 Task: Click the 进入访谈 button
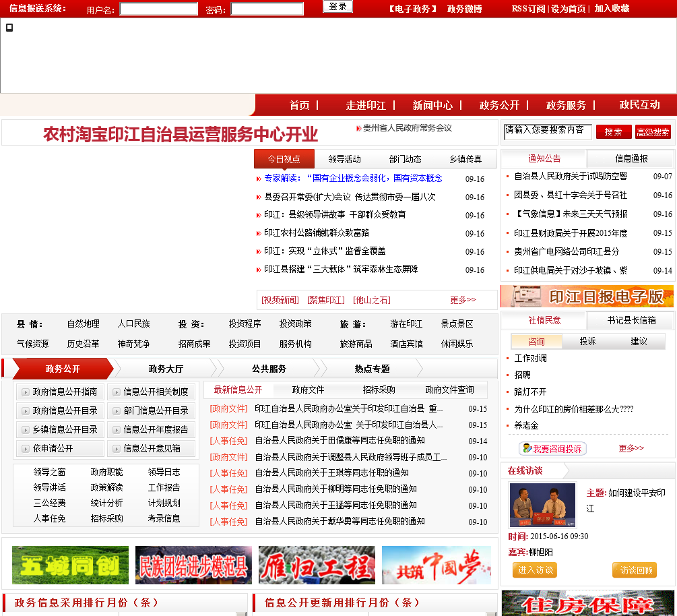click(535, 569)
